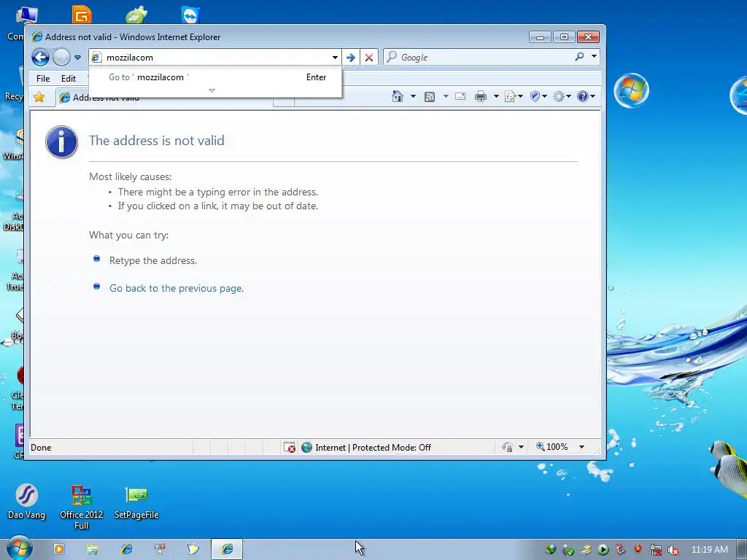Viewport: 747px width, 560px height.
Task: Select the 'Address not valid' tab
Action: [164, 98]
